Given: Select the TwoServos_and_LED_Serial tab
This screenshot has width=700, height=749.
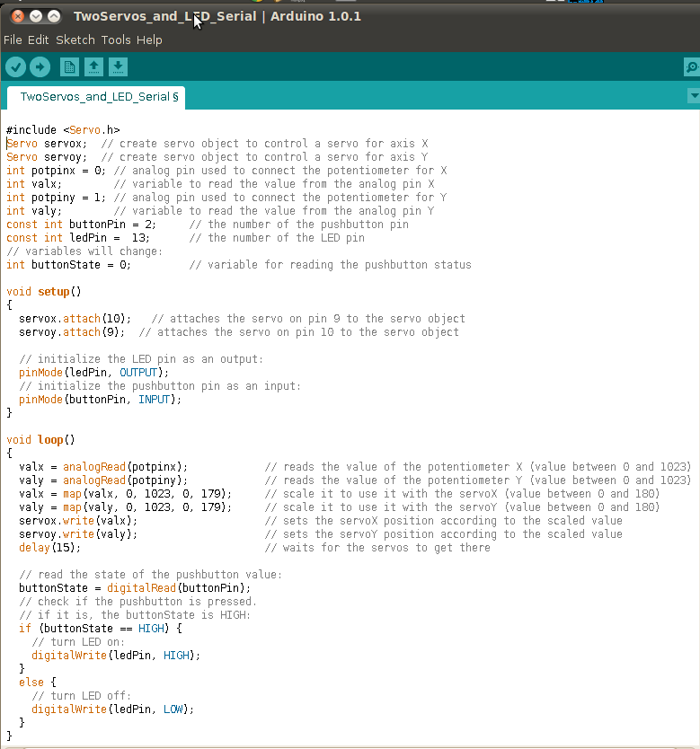Looking at the screenshot, I should point(96,97).
